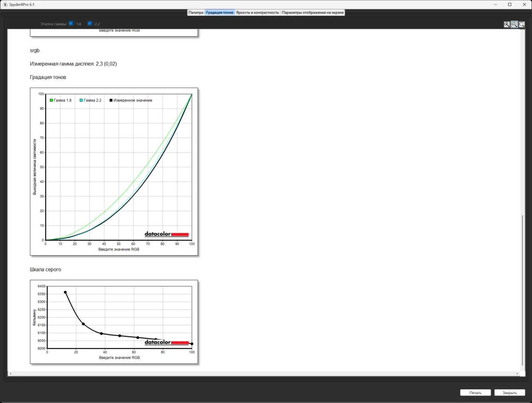Select the Градация тонов tab

pos(219,12)
